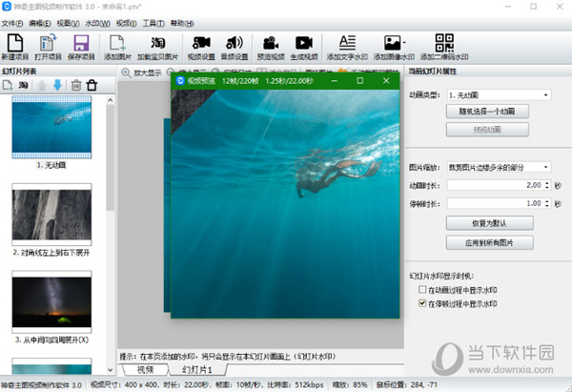Click 鼠标位置 status bar entry
Viewport: 572px width, 392px height.
407,384
